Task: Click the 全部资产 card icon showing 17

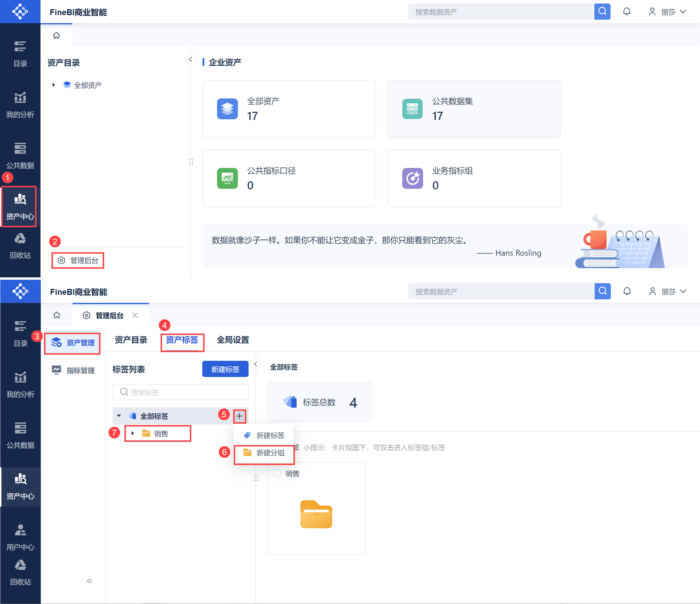Action: (227, 109)
